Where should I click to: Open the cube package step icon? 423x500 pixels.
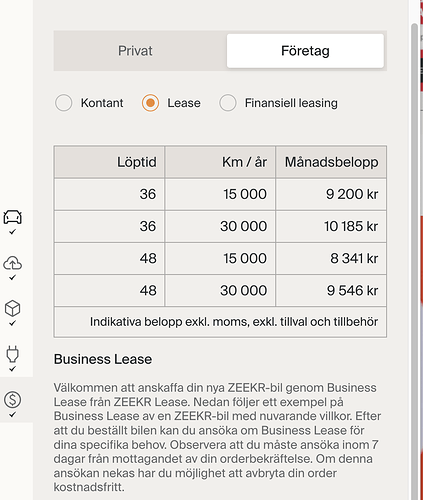click(13, 308)
